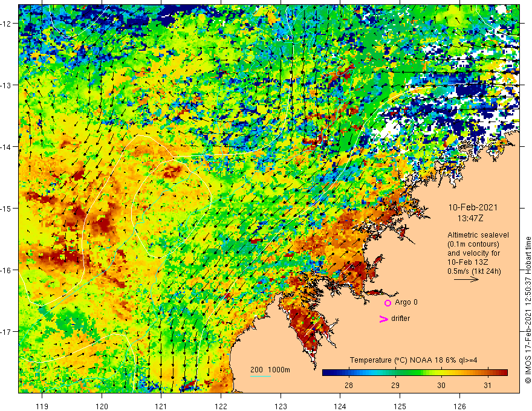This screenshot has width=532, height=411.
Task: Click latitude axis label '-15'
Action: point(6,208)
